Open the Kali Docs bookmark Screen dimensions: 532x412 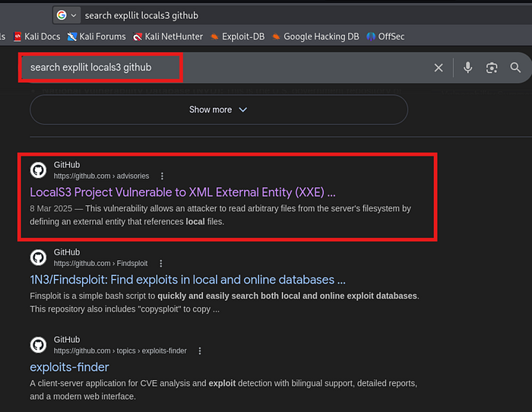pyautogui.click(x=36, y=36)
